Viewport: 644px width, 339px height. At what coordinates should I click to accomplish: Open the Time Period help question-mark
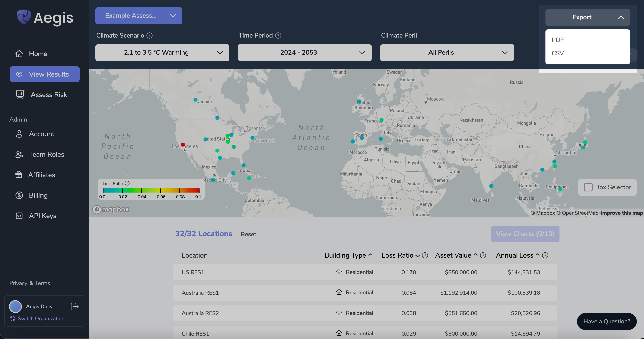coord(278,35)
